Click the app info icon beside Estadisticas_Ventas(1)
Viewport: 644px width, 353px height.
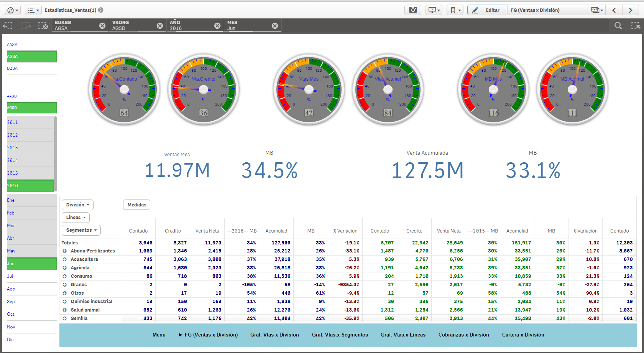tap(101, 10)
